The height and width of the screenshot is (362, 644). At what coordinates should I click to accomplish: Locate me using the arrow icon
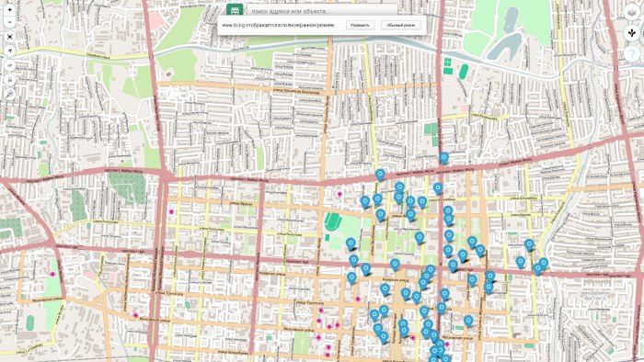click(x=10, y=51)
